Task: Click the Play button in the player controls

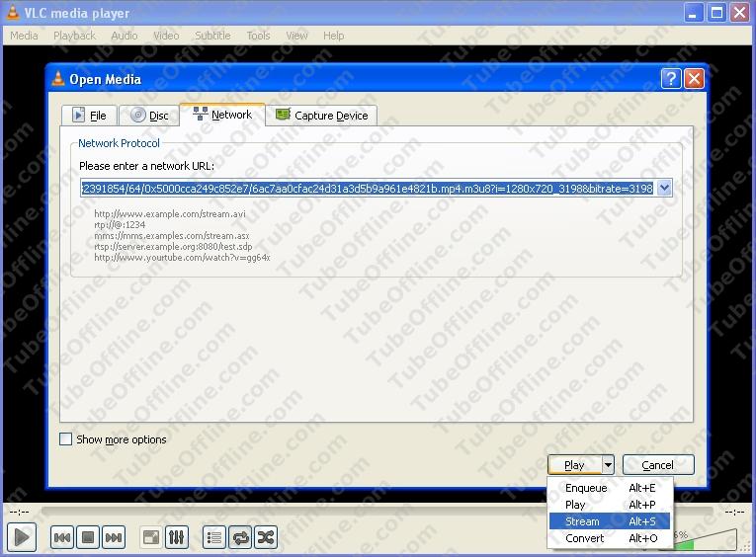Action: pyautogui.click(x=21, y=537)
